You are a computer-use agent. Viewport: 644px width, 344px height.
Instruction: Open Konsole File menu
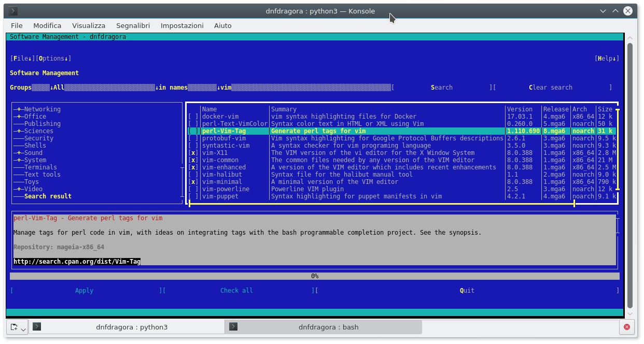pos(17,25)
